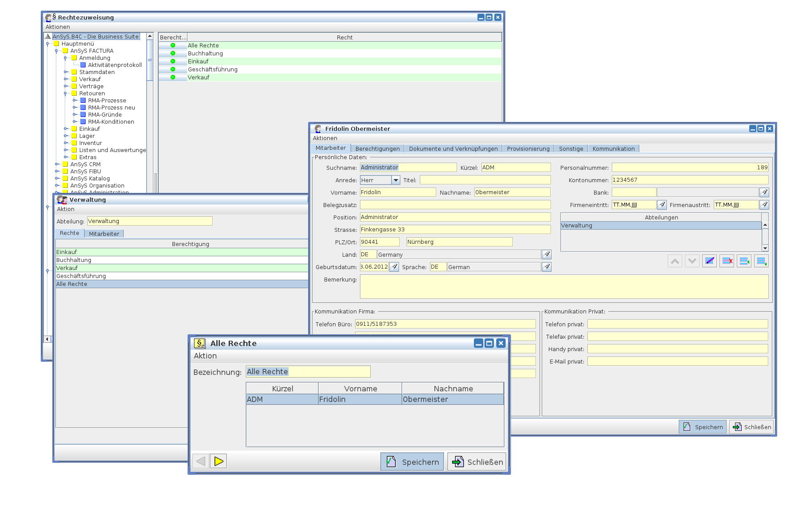Switch to the Berechtigungen tab

click(x=377, y=149)
